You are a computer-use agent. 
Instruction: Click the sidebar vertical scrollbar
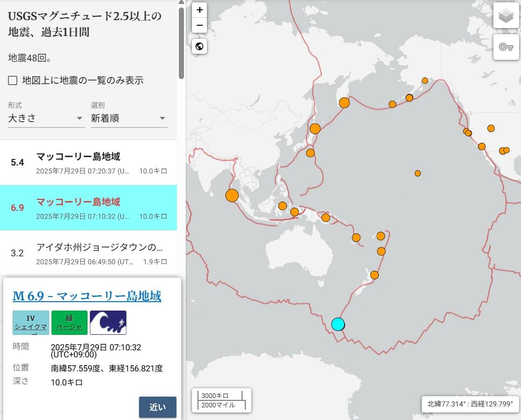point(181,43)
